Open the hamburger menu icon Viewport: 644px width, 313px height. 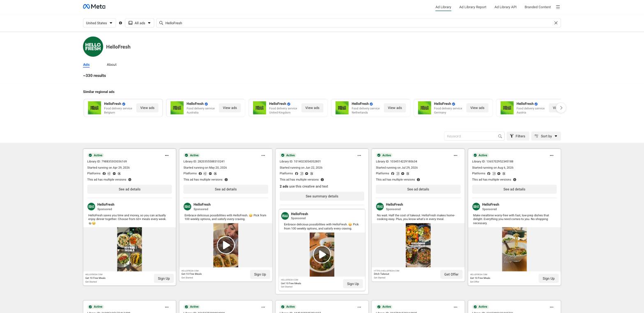point(558,7)
